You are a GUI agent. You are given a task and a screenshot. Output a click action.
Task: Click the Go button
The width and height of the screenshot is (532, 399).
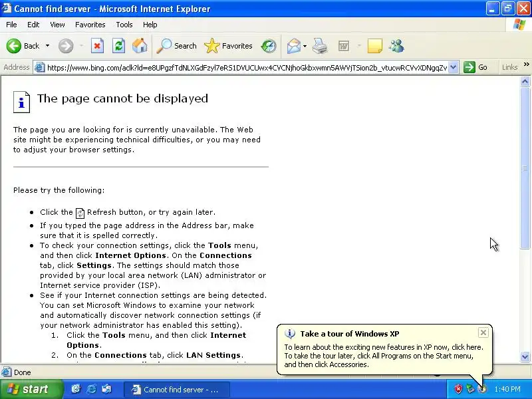pos(475,67)
